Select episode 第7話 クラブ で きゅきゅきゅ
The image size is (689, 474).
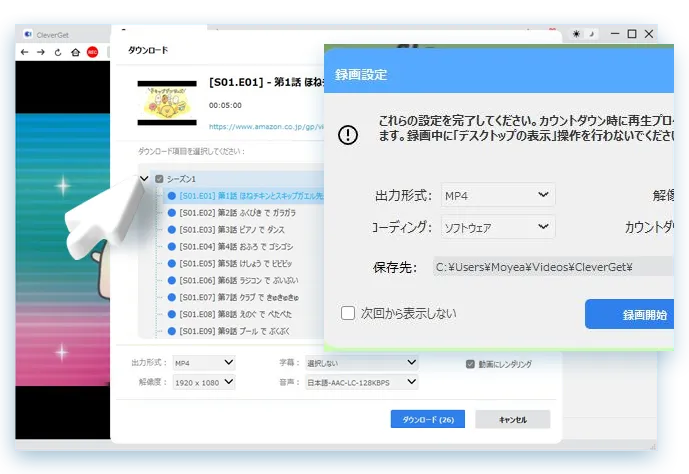[x=239, y=297]
